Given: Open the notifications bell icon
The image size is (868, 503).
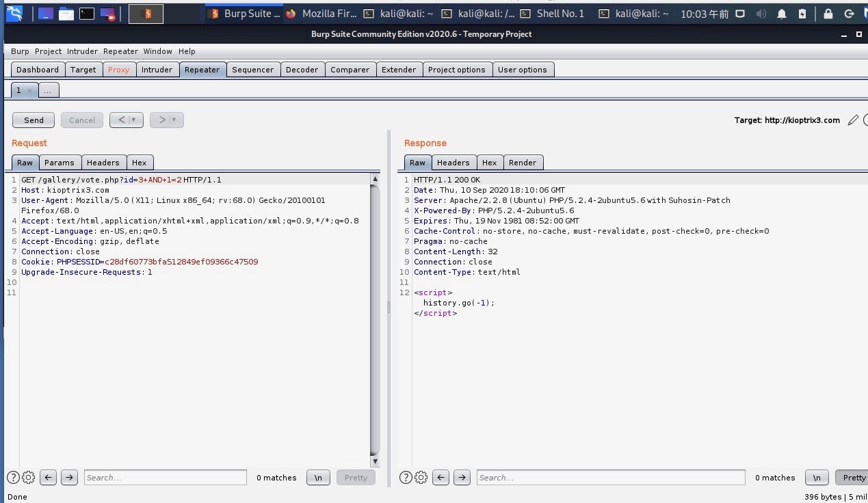Looking at the screenshot, I should [782, 13].
